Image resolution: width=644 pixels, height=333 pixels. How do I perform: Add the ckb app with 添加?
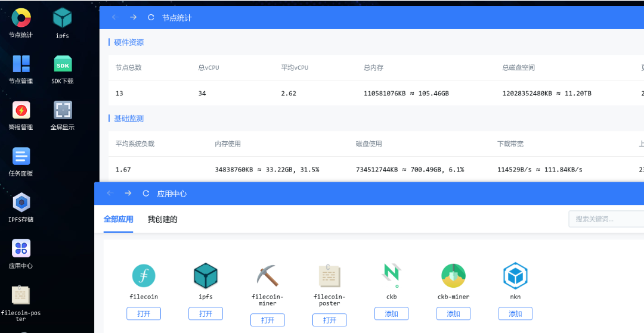point(391,314)
